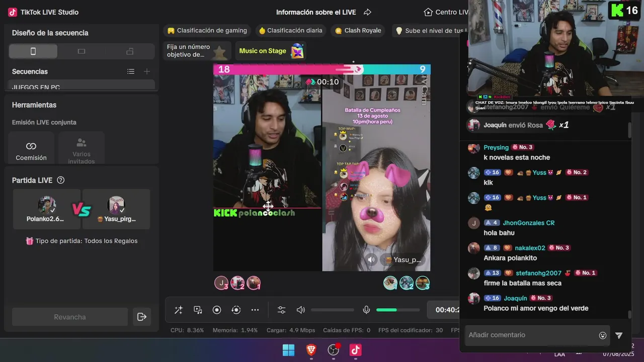Open Clasificación diaria tab
Screen dimensions: 644x362
(x=291, y=31)
